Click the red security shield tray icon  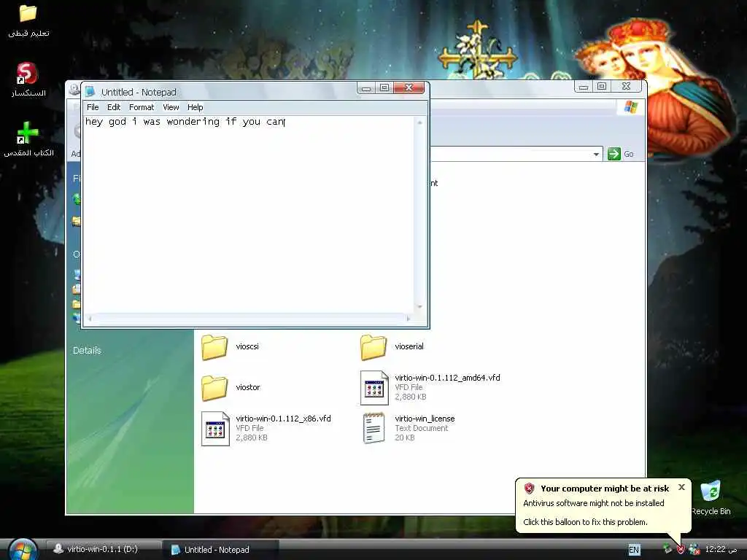pyautogui.click(x=681, y=550)
